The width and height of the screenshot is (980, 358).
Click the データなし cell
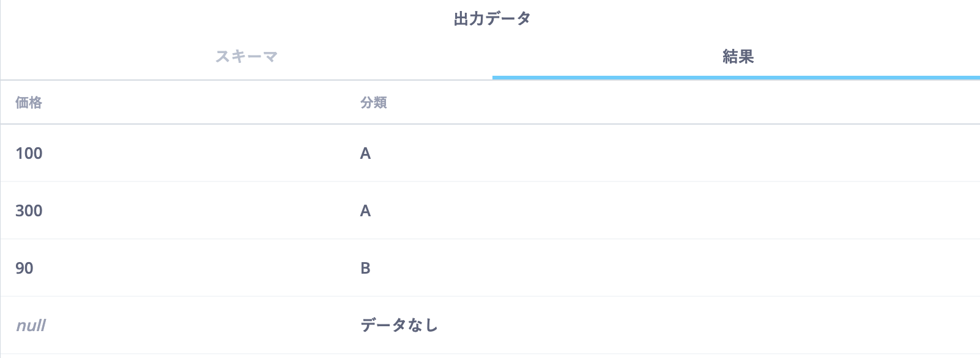pos(399,326)
